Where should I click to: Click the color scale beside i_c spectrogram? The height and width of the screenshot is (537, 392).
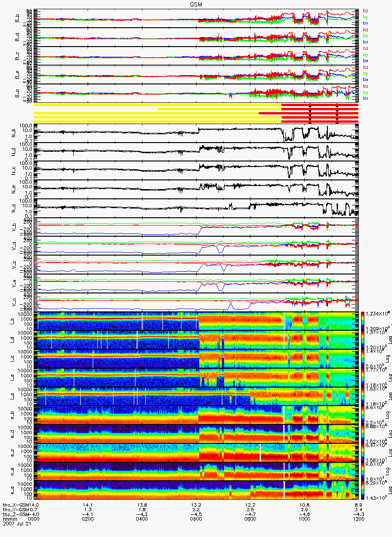click(x=363, y=358)
